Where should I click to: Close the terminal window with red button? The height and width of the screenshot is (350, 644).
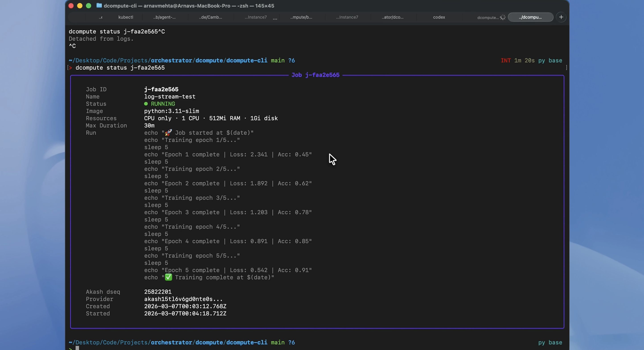point(71,6)
